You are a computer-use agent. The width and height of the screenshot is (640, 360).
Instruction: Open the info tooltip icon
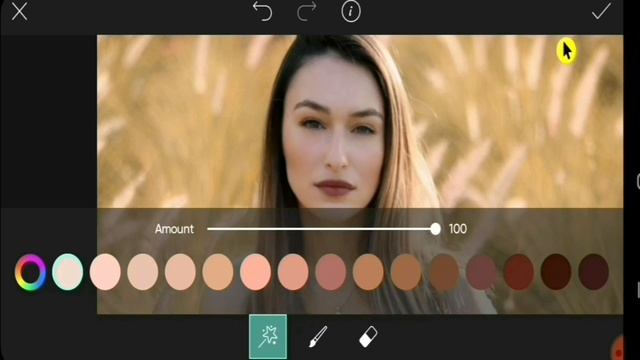(351, 11)
